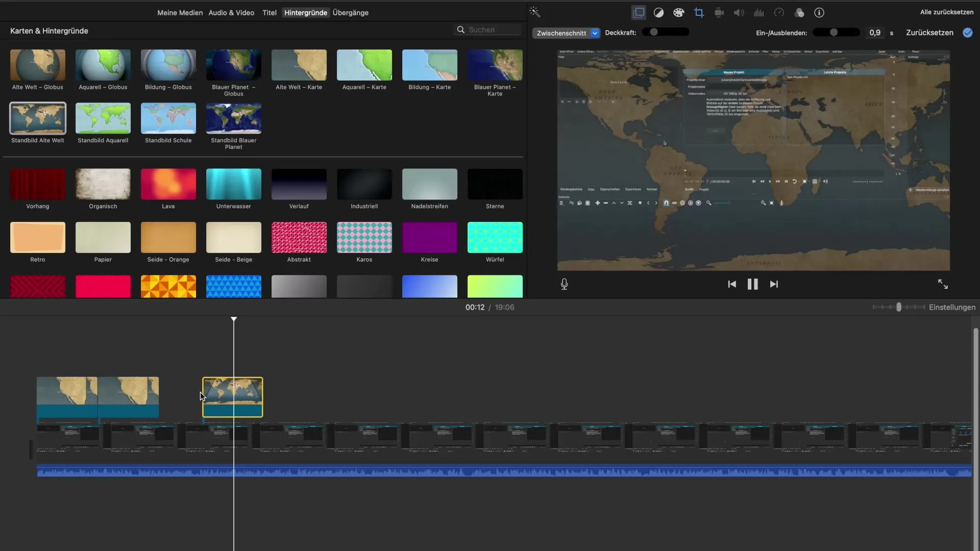Click Alle zurücksetzen button
This screenshot has width=980, height=551.
[x=946, y=12]
